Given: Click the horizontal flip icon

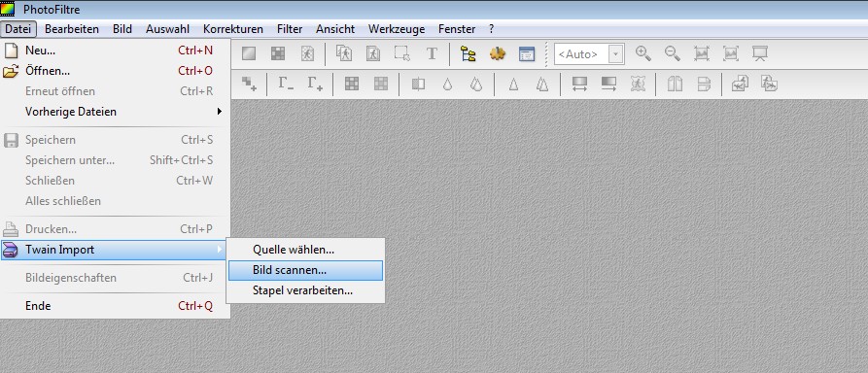Looking at the screenshot, I should (675, 85).
